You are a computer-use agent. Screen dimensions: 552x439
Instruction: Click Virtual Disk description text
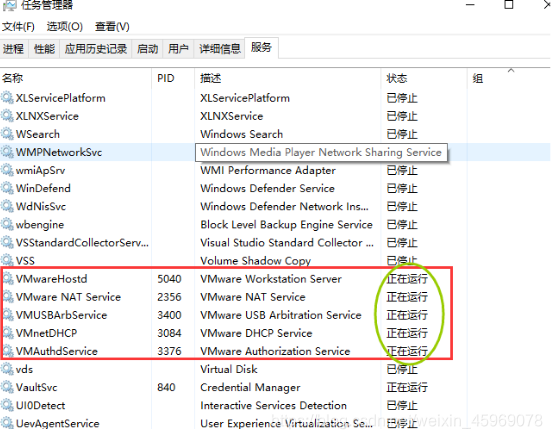(x=228, y=369)
